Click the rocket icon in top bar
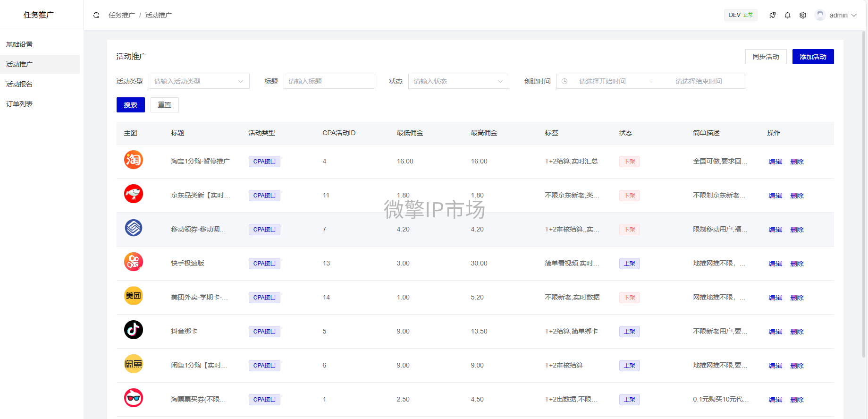868x419 pixels. [772, 15]
